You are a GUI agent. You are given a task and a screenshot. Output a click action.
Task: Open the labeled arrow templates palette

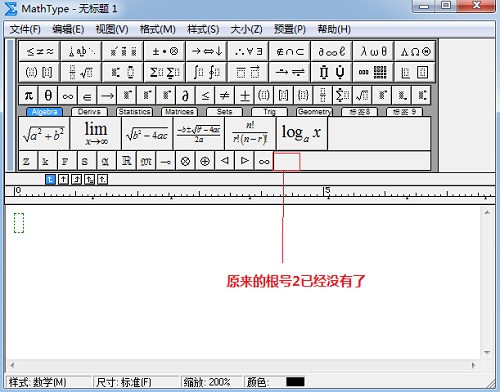tap(290, 72)
